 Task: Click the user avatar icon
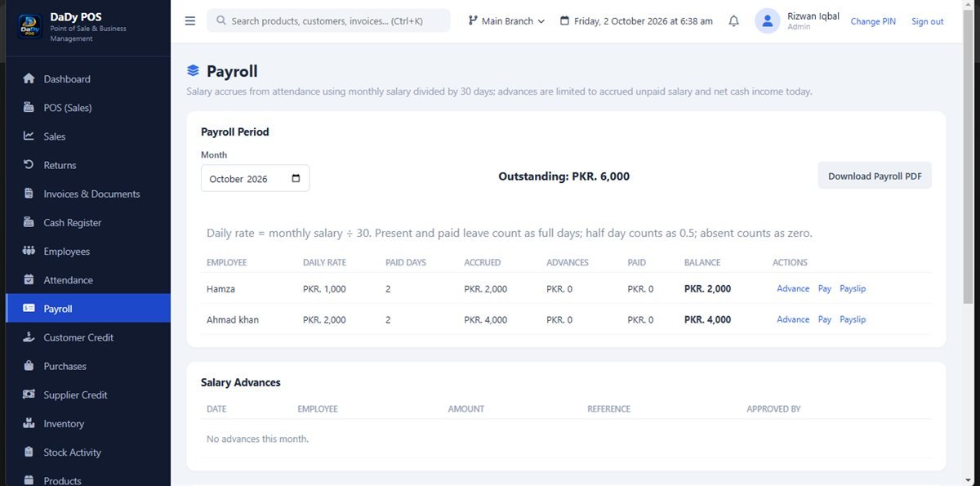(768, 21)
